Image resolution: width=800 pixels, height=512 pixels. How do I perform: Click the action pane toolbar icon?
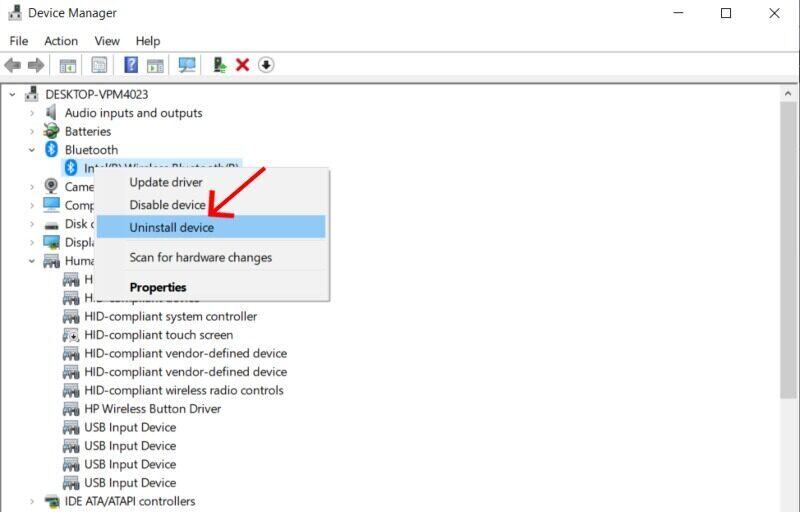click(155, 65)
